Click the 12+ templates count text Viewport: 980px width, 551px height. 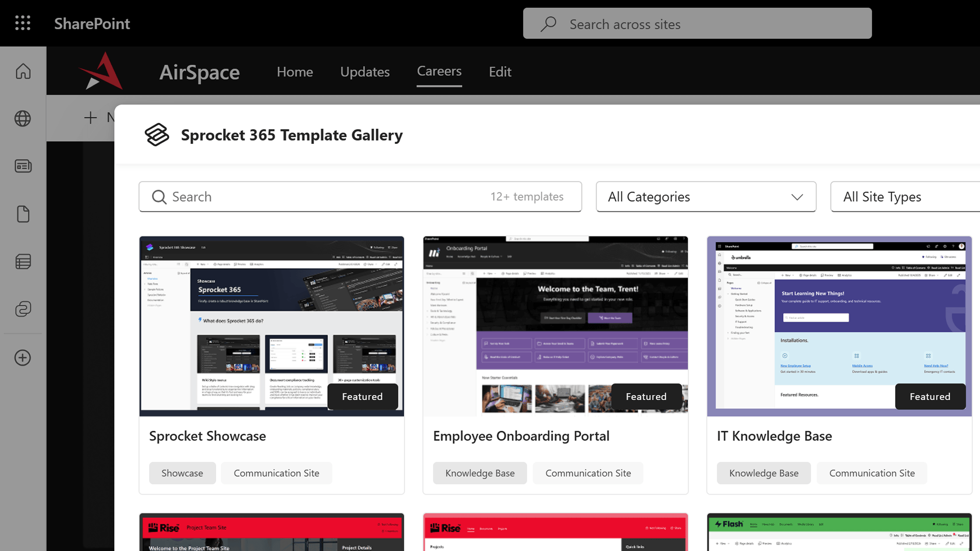point(527,197)
